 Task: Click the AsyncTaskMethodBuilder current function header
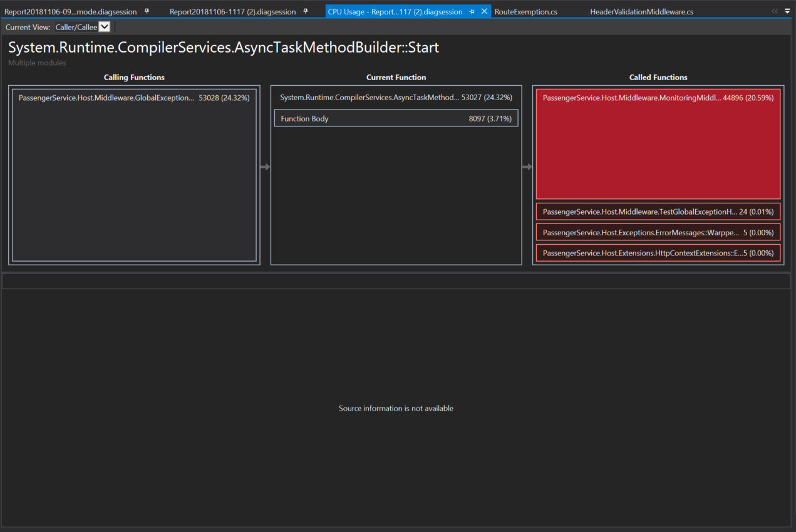point(396,97)
